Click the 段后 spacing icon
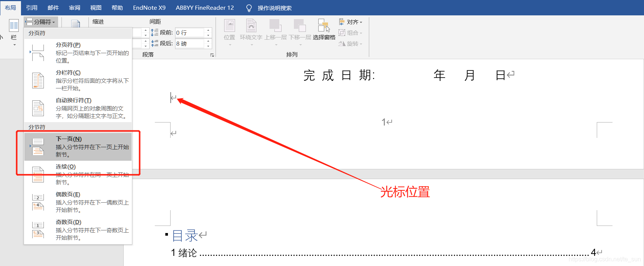This screenshot has width=644, height=266. [x=155, y=44]
